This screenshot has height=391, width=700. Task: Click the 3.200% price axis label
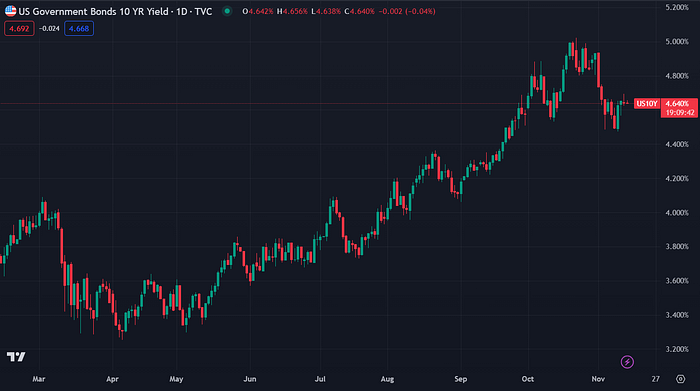(677, 349)
